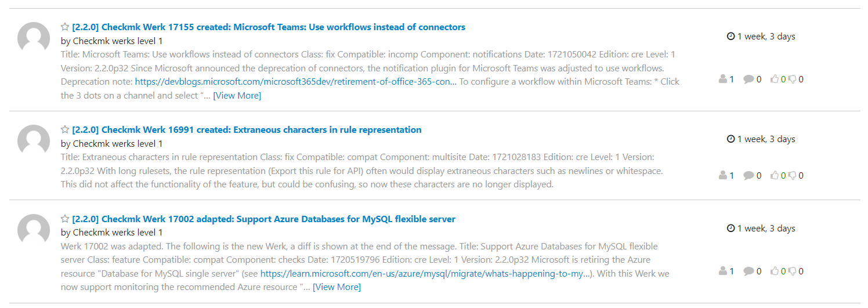Click thumbs down icon on Werk 17002 post

792,271
